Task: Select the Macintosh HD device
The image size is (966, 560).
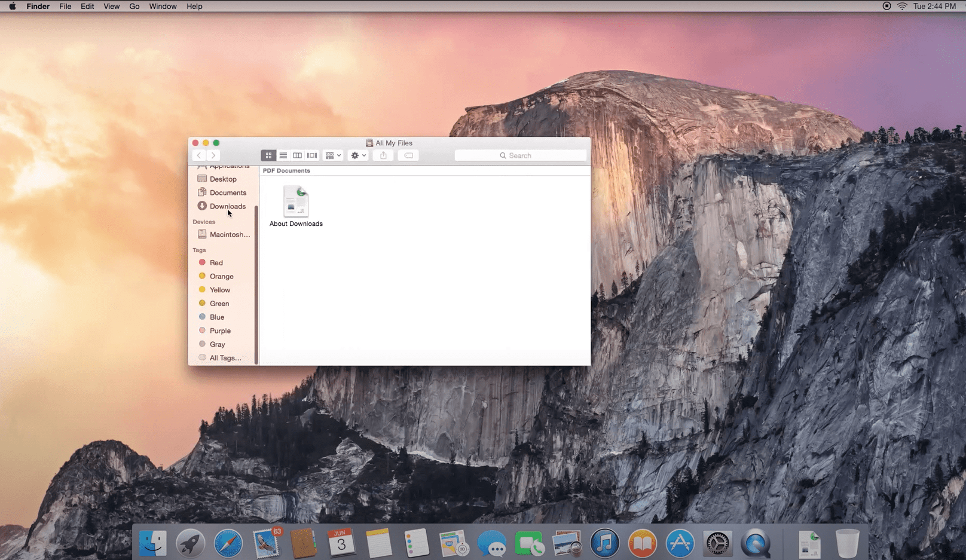Action: click(x=229, y=234)
